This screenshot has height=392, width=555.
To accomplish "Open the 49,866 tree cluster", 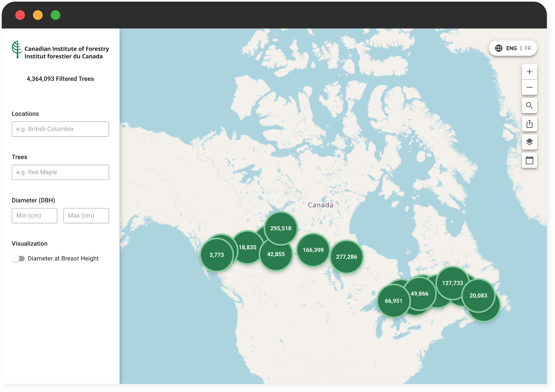I will pos(420,294).
